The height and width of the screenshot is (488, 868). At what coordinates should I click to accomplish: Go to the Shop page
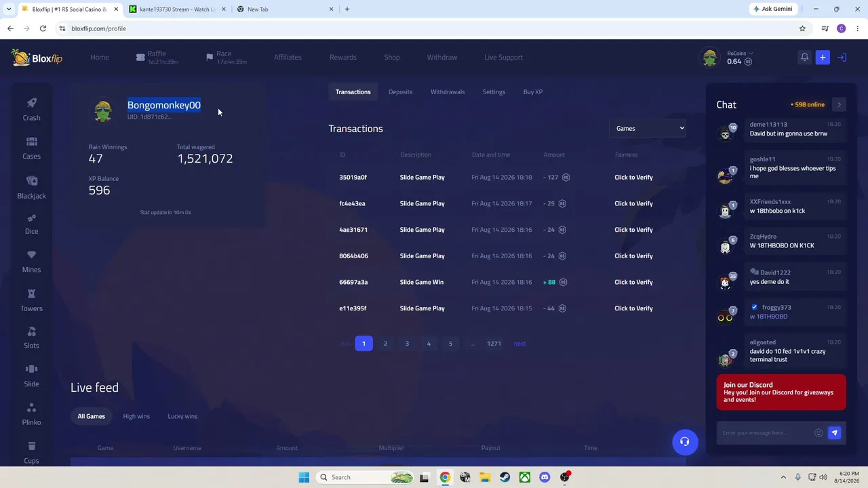[x=392, y=58]
